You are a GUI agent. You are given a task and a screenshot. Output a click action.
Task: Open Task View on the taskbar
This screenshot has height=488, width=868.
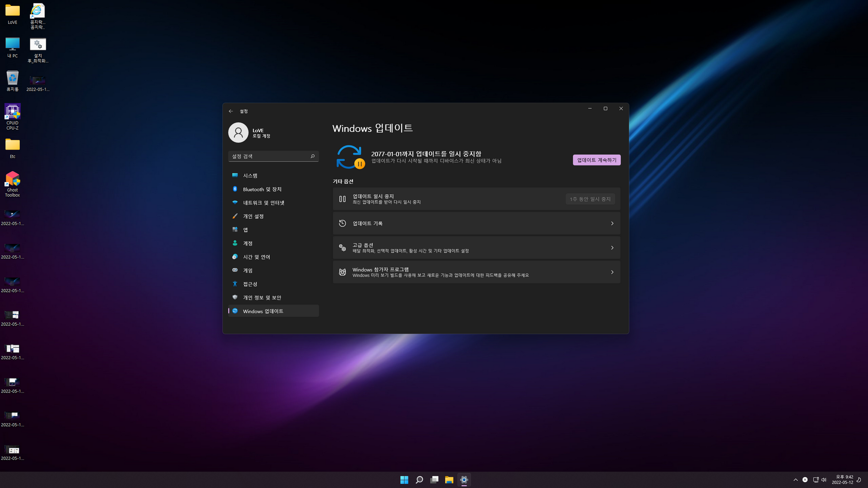pyautogui.click(x=434, y=480)
